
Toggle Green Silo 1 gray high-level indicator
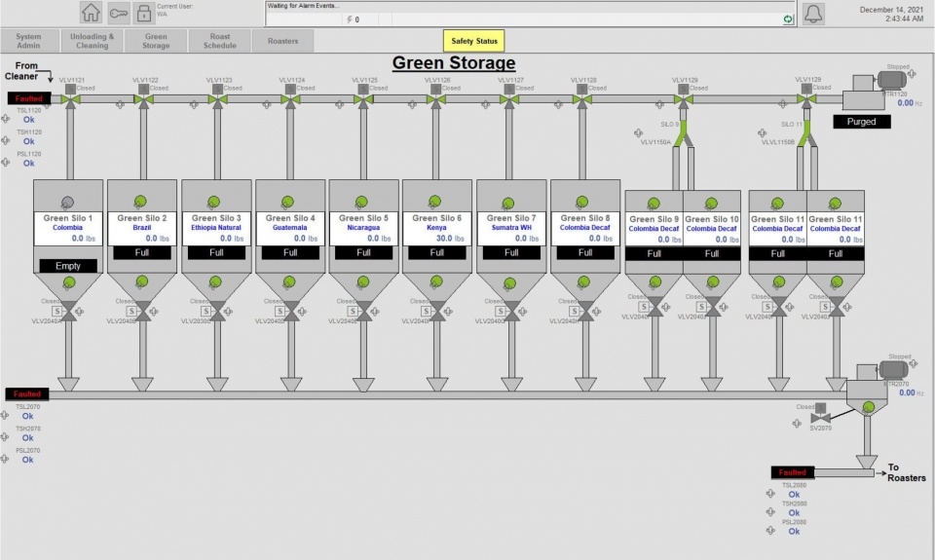click(x=67, y=202)
